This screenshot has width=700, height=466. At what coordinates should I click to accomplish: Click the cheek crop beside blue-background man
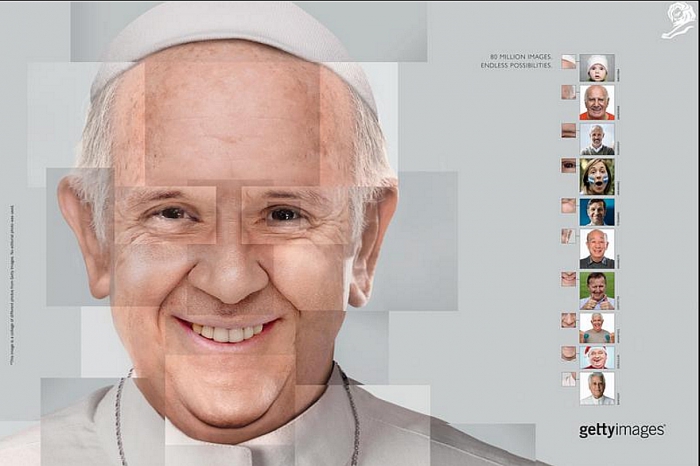click(x=569, y=205)
